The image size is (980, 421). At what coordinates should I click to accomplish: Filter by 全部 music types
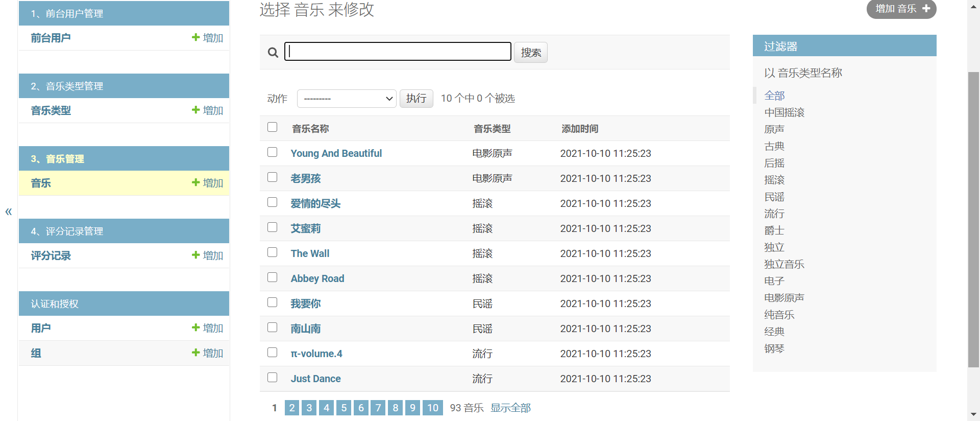[x=774, y=96]
